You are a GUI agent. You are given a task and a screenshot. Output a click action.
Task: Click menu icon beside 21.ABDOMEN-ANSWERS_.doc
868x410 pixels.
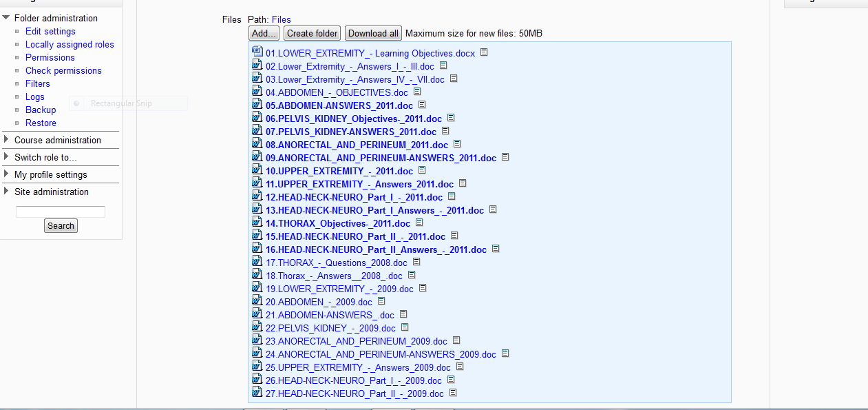(403, 314)
